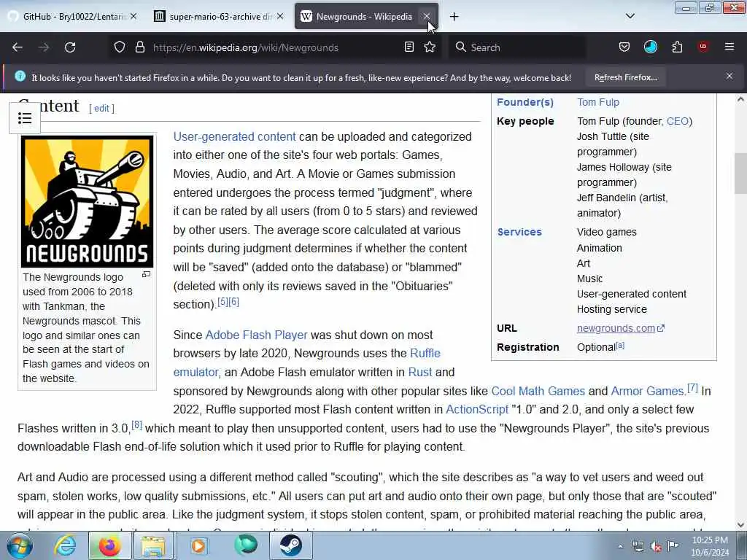Open a new tab with plus button

454,17
